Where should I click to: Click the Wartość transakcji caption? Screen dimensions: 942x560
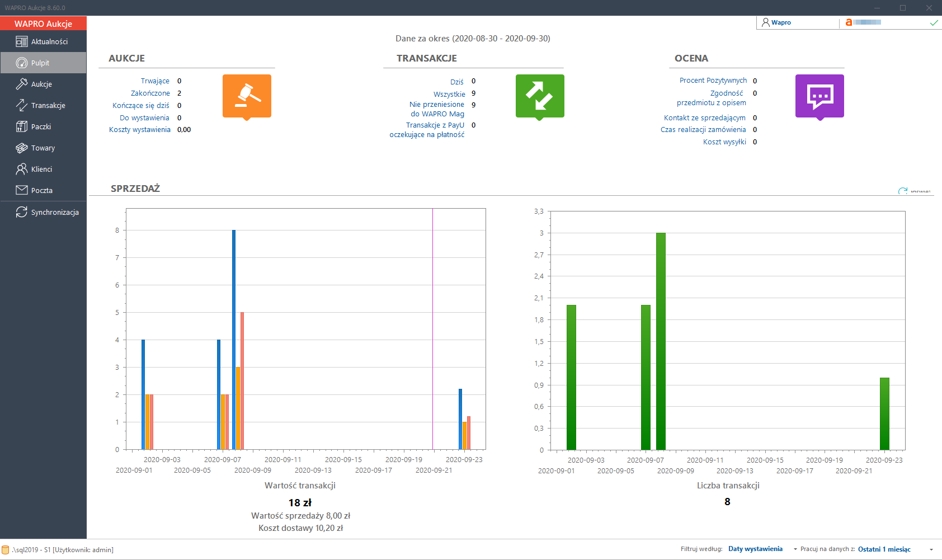coord(300,486)
